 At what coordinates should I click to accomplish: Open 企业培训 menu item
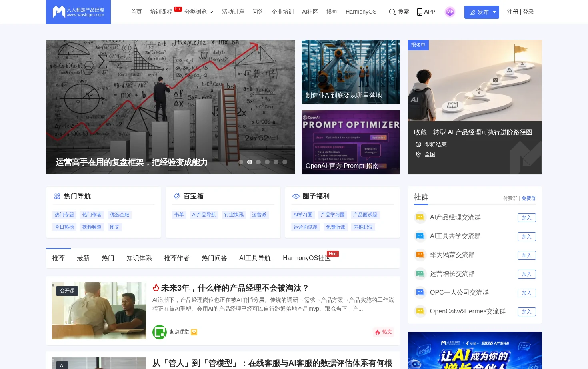tap(283, 12)
